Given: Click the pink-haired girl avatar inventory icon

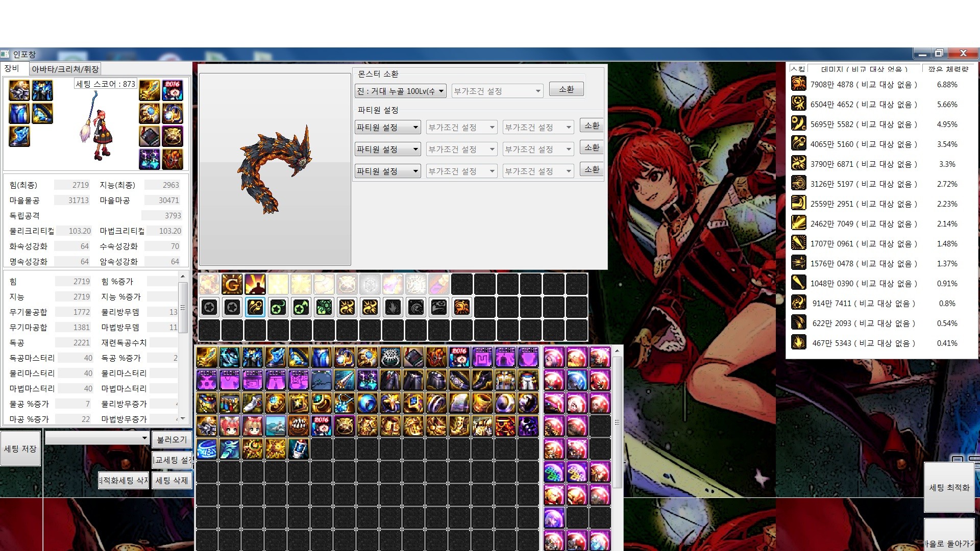Looking at the screenshot, I should pyautogui.click(x=230, y=426).
